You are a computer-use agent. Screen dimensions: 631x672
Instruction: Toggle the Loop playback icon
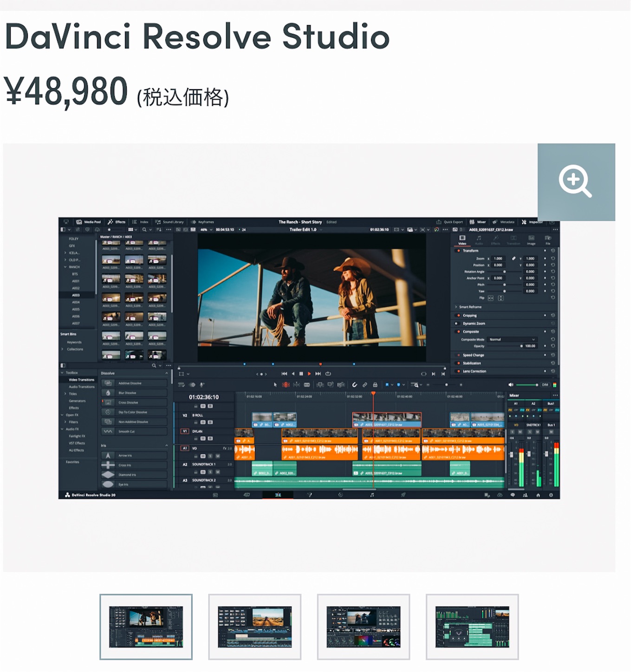pos(328,374)
